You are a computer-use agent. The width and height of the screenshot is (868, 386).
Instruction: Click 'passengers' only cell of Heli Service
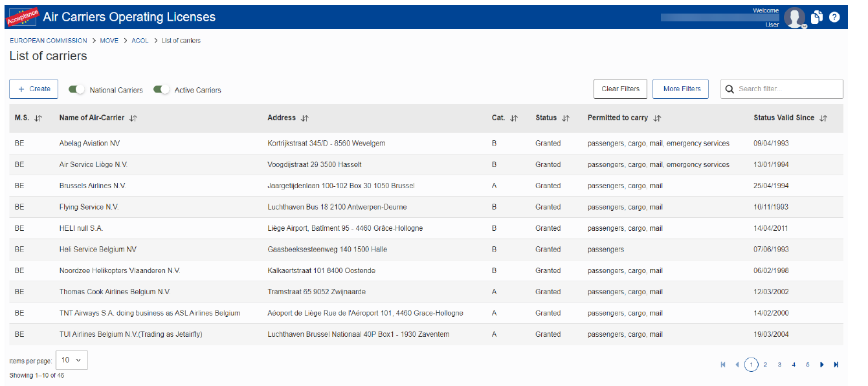pos(606,250)
